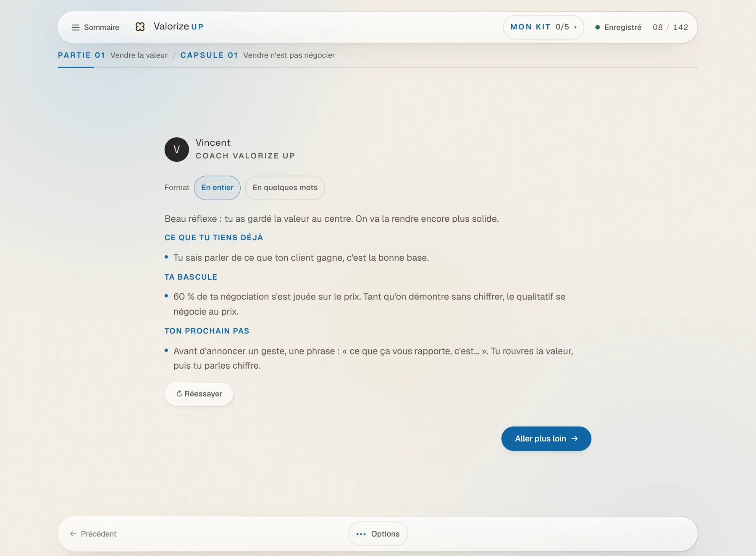The width and height of the screenshot is (756, 556).
Task: Click bullet starting 'Avant d'annoncer un geste'
Action: point(373,358)
